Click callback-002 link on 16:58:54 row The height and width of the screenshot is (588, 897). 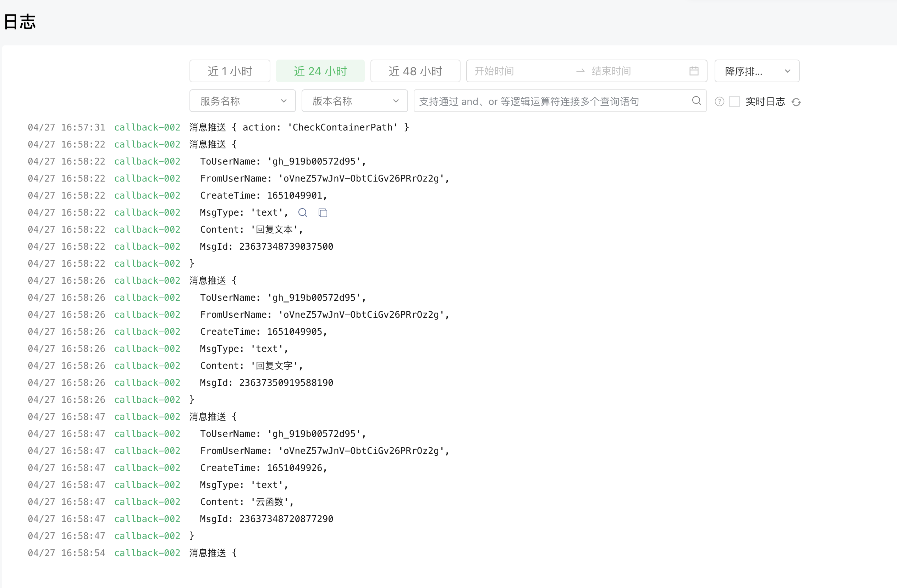click(x=147, y=553)
